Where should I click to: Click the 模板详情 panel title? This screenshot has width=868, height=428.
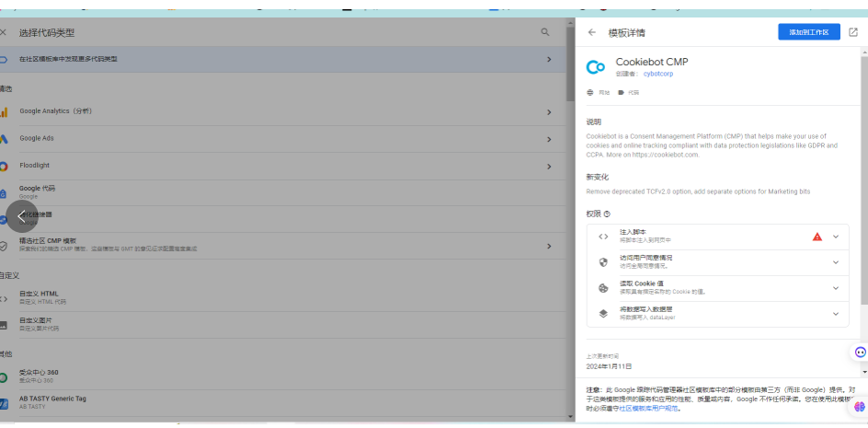coord(627,33)
